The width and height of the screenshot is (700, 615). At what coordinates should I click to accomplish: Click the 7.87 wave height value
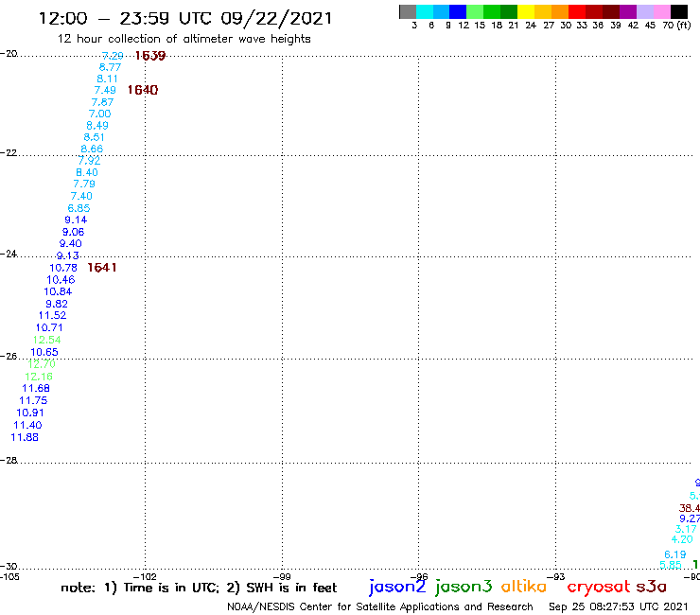pyautogui.click(x=102, y=102)
